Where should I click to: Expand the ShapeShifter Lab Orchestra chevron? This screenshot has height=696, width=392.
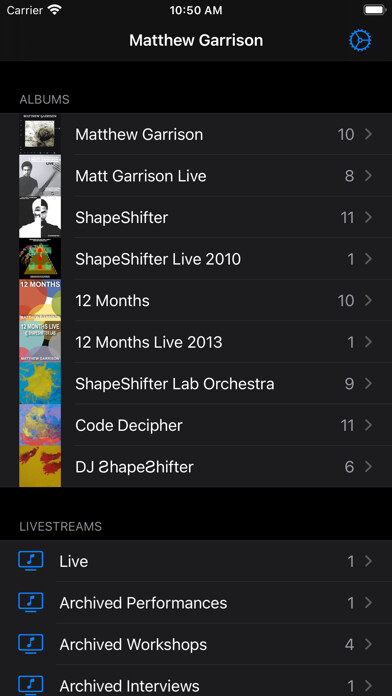click(x=368, y=384)
